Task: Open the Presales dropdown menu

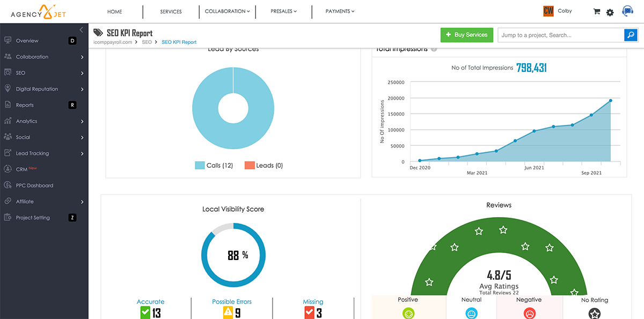Action: (x=283, y=11)
